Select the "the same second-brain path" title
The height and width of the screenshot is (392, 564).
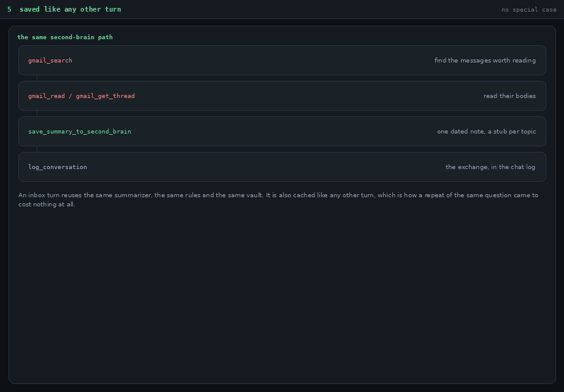65,37
